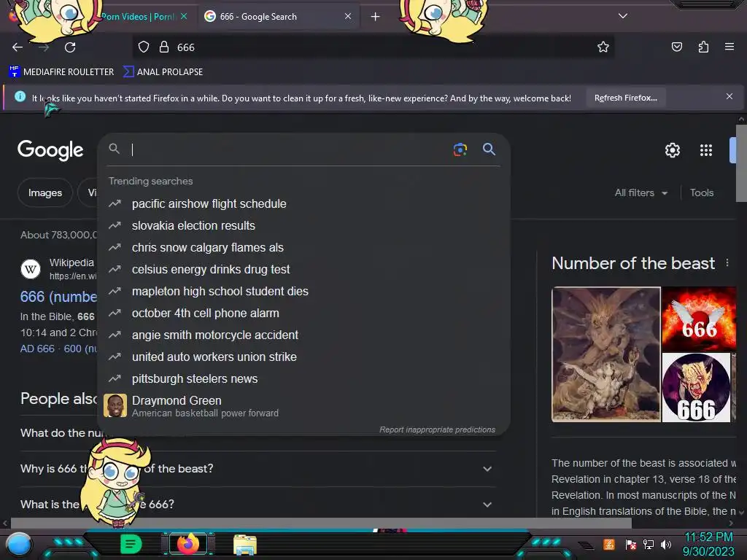Select celsius energy drinks drug test suggestion
This screenshot has width=747, height=560.
pos(303,270)
